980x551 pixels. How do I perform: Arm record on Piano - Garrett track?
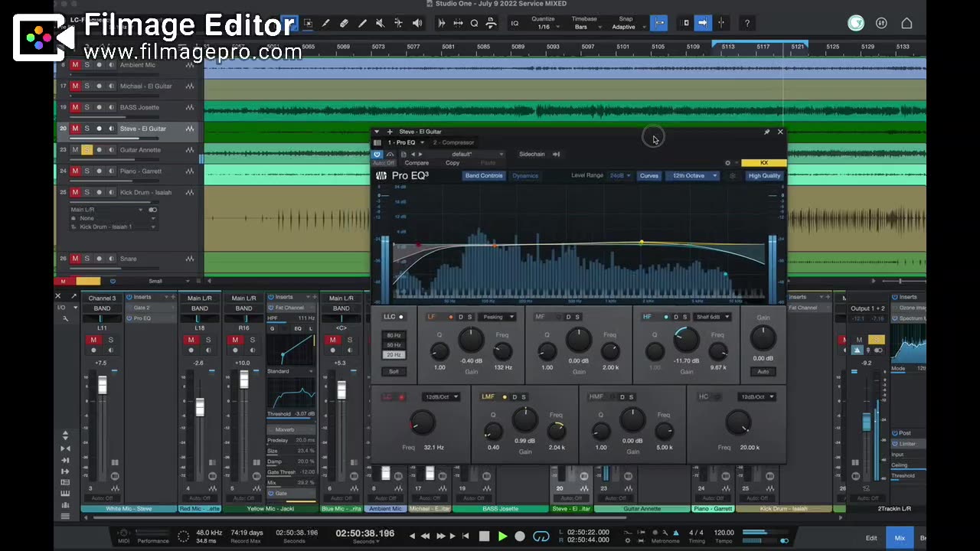pos(99,171)
